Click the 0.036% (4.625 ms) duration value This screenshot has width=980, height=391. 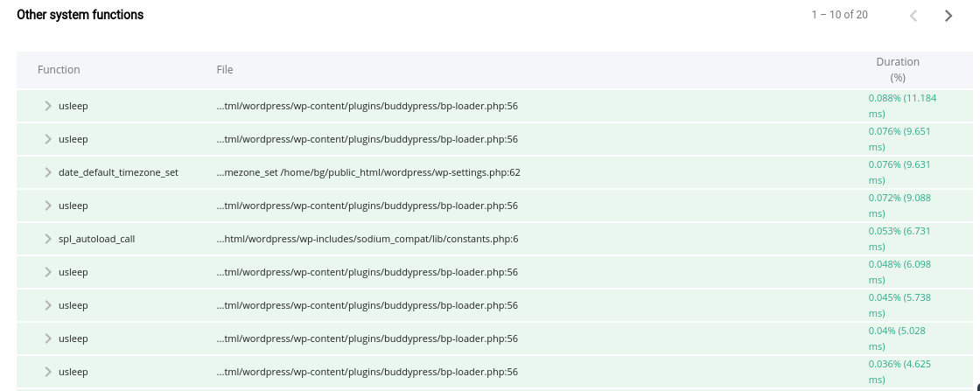coord(900,372)
